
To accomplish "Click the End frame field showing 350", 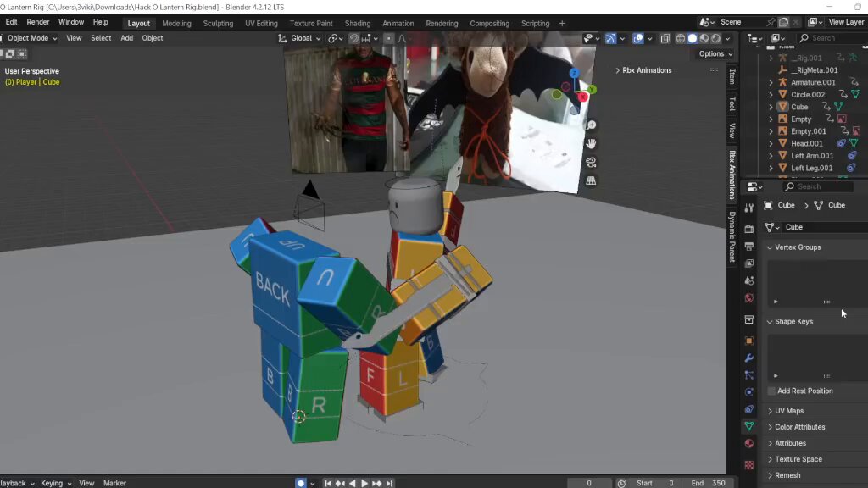I will [709, 483].
